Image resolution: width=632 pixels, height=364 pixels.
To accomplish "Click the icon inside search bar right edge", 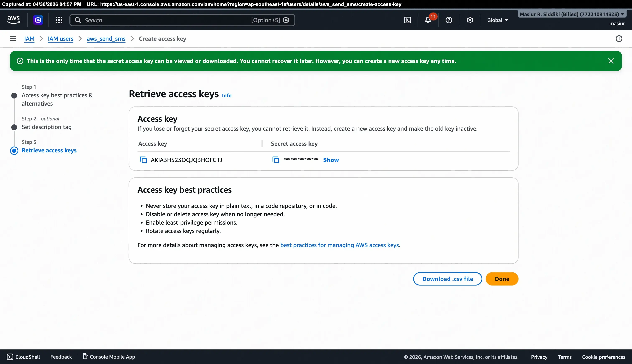I will pos(286,20).
